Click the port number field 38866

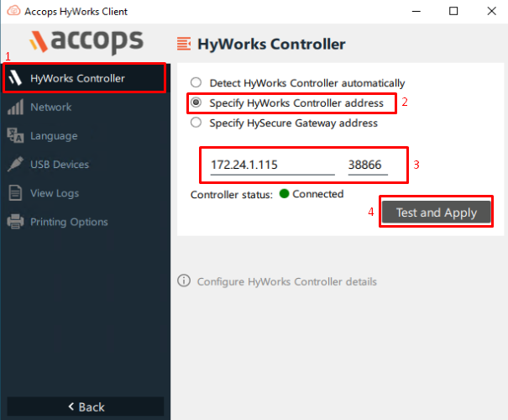point(366,165)
